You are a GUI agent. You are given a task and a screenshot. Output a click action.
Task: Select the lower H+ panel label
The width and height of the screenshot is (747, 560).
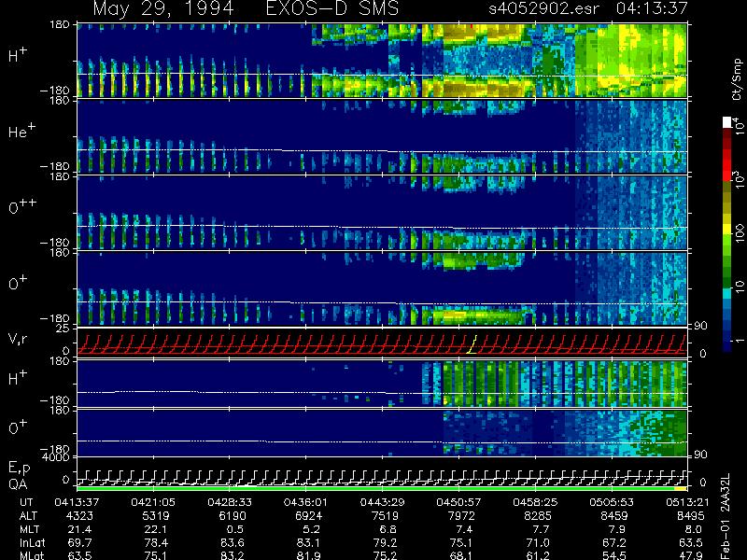(18, 378)
